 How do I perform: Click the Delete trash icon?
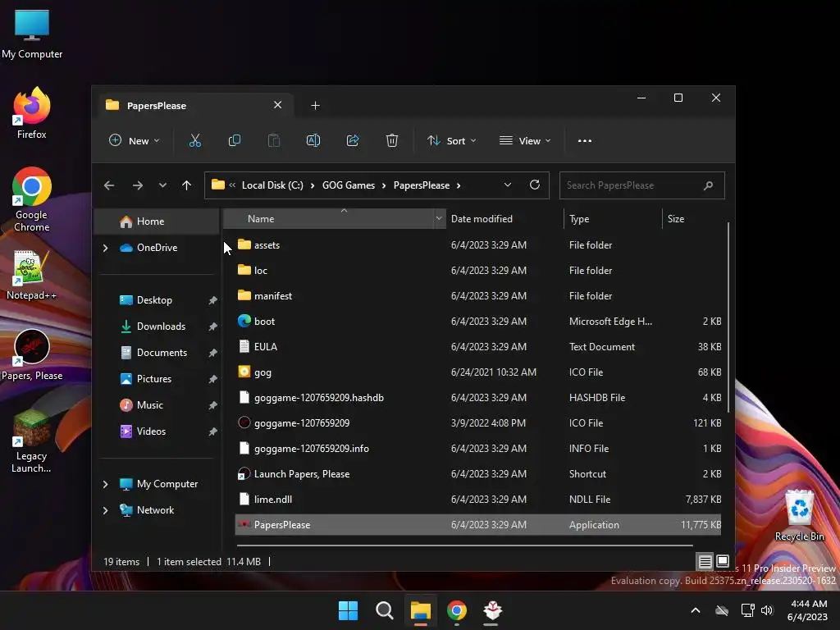click(x=392, y=141)
